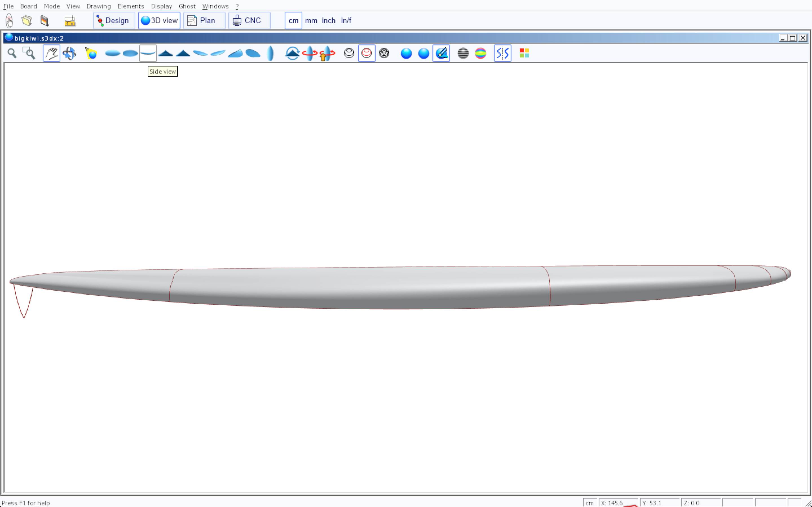Open the color palette squares
Image resolution: width=812 pixels, height=507 pixels.
[x=524, y=53]
